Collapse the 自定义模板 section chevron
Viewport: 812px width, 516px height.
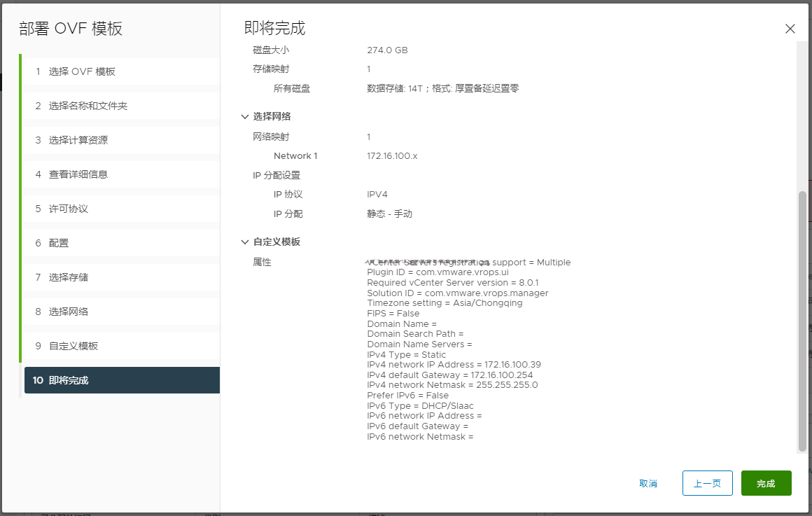(245, 242)
